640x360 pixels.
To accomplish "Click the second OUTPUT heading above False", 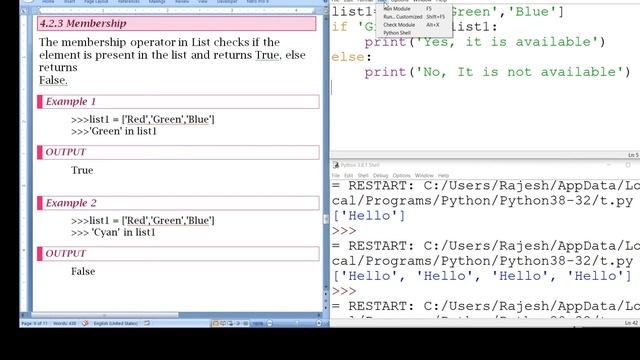I will pyautogui.click(x=65, y=253).
